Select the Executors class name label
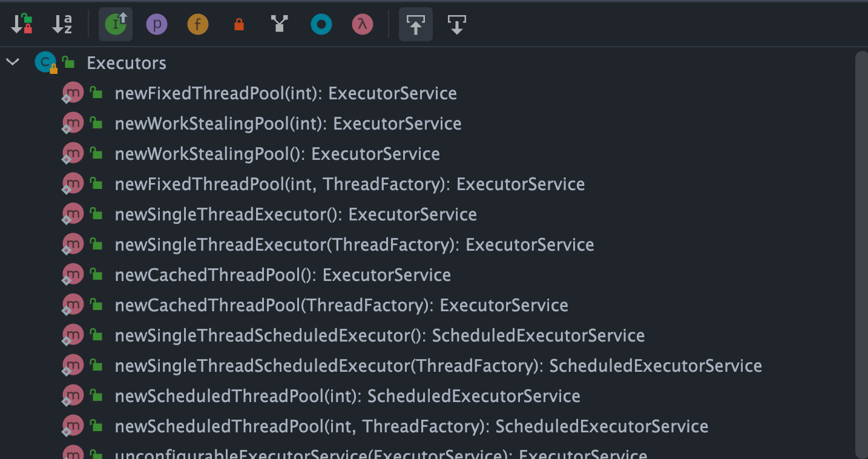This screenshot has height=459, width=868. [126, 62]
